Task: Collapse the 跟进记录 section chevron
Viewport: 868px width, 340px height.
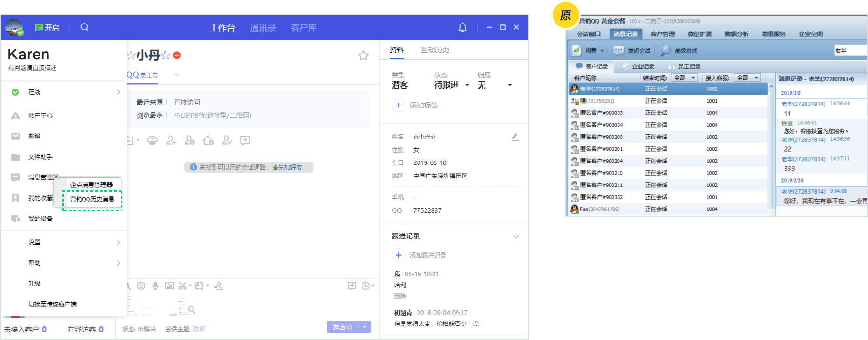Action: pos(516,236)
